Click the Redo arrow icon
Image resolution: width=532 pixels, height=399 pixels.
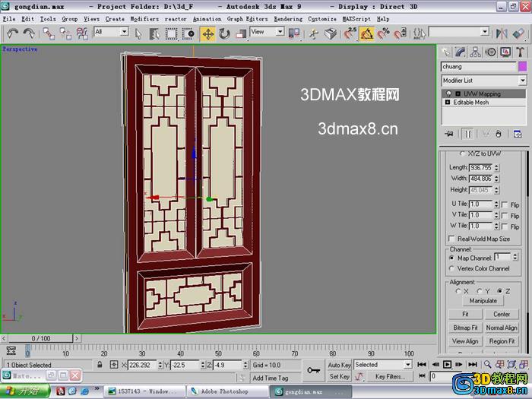29,33
